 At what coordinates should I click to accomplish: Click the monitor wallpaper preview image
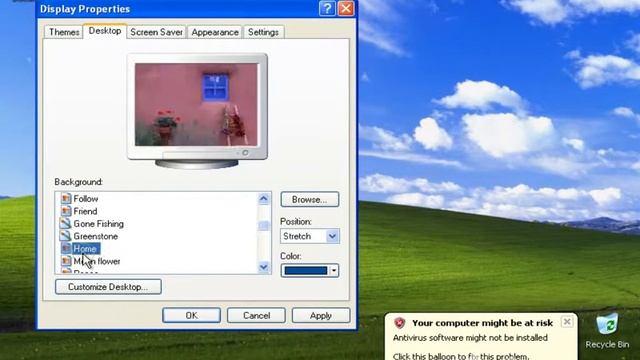[196, 104]
